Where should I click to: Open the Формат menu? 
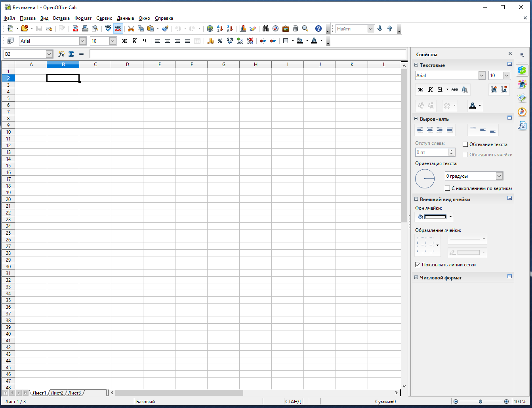point(83,18)
